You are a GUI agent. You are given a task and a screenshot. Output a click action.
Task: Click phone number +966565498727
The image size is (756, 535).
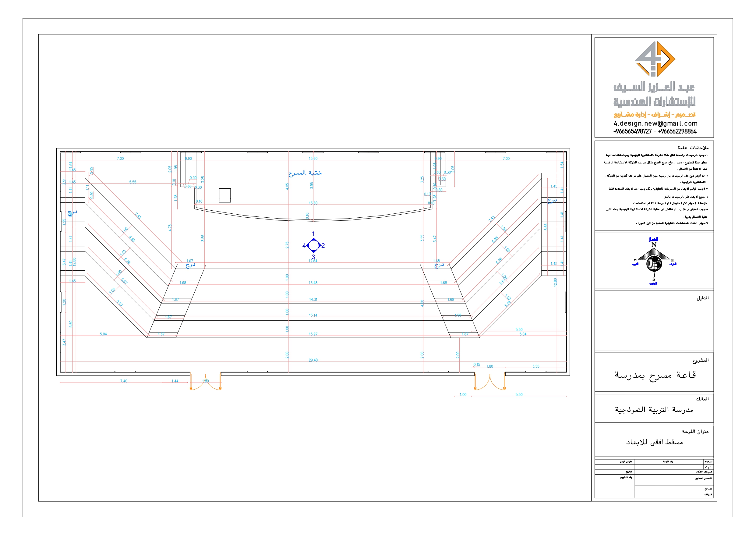point(632,131)
